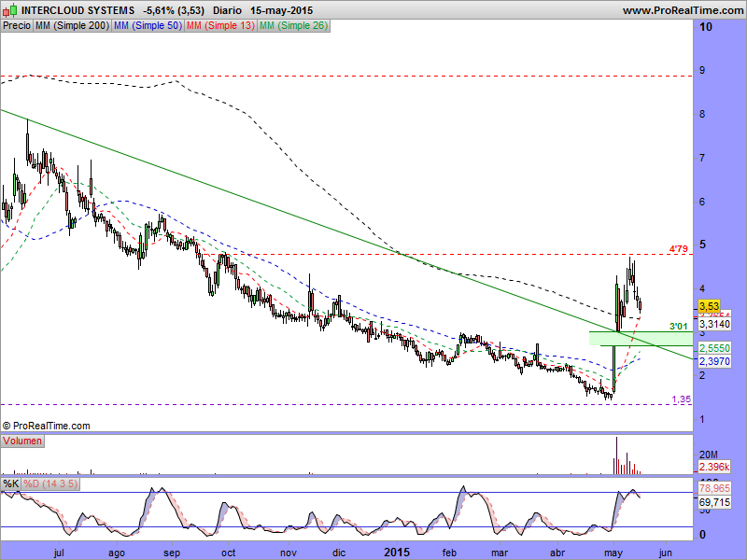747x560 pixels.
Task: Select the MM (Simple 26) label
Action: click(293, 26)
